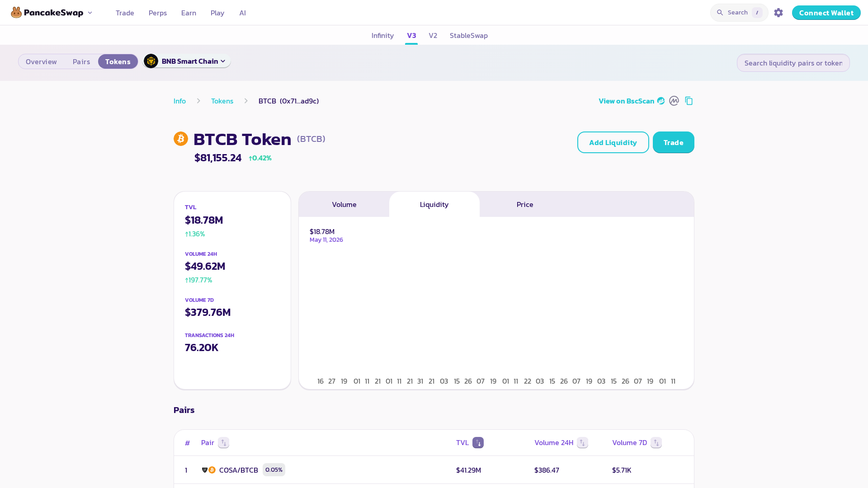Sort pairs by Volume 7D icon

click(x=656, y=443)
